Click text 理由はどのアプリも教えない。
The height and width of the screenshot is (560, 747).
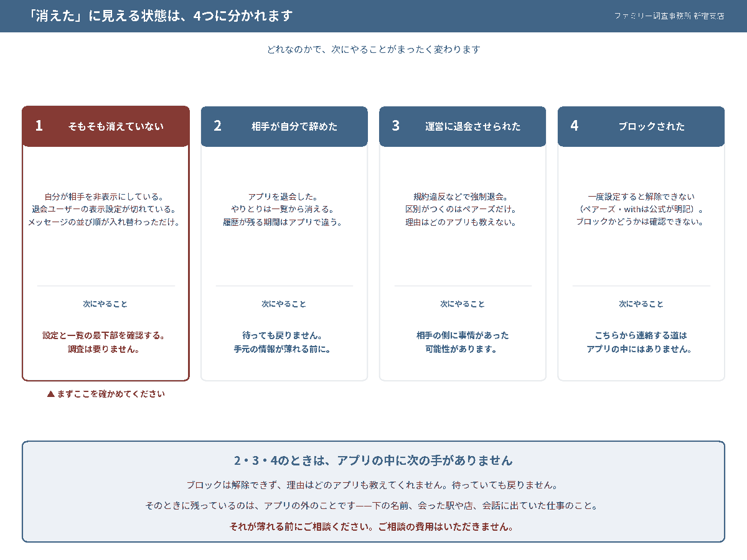point(461,222)
